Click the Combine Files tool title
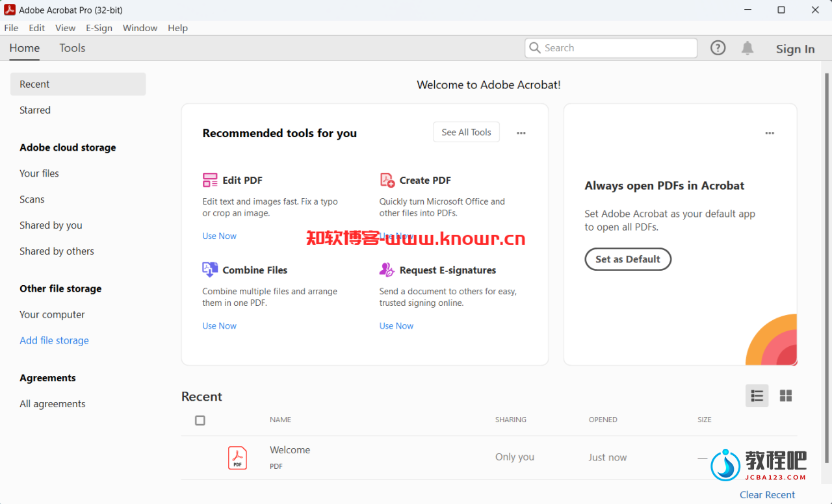This screenshot has width=832, height=504. coord(255,270)
